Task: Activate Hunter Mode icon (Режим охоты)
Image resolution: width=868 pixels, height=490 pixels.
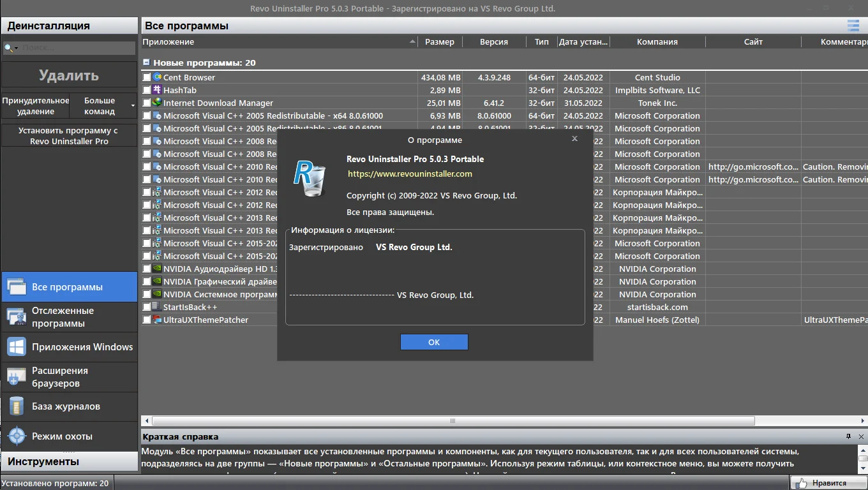Action: click(16, 436)
